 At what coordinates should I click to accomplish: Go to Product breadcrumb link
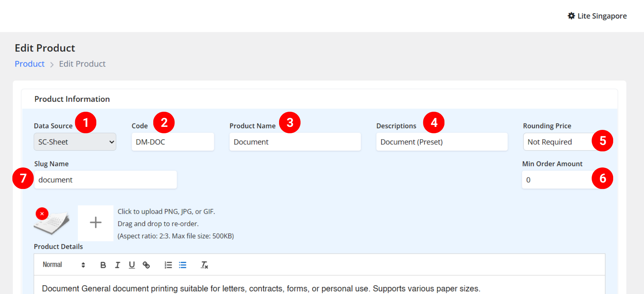pyautogui.click(x=30, y=64)
